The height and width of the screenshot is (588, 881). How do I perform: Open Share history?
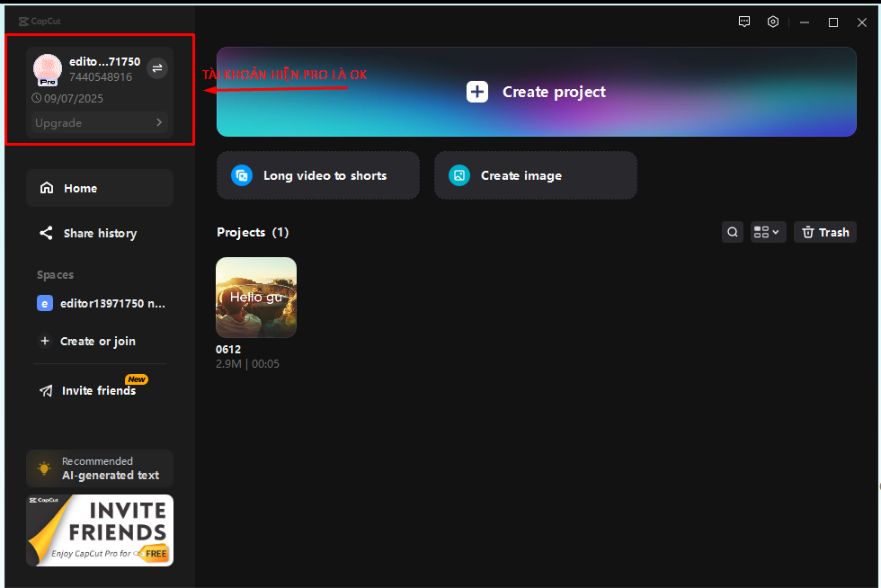[x=100, y=233]
